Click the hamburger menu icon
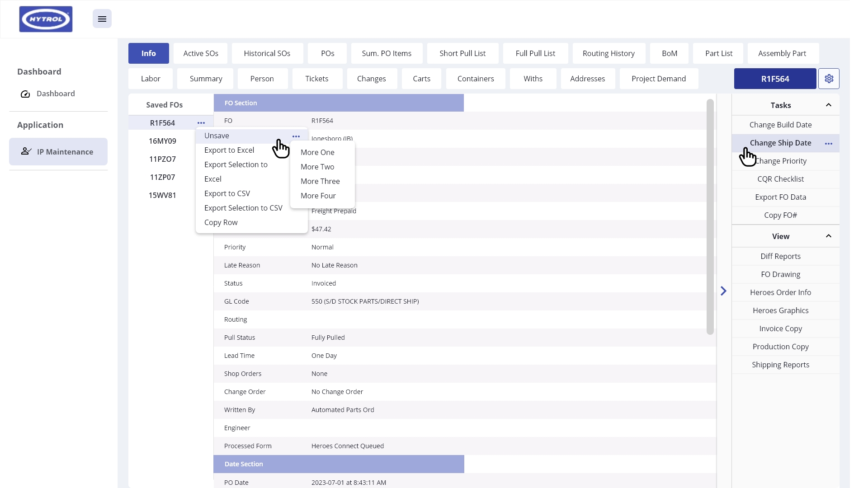The height and width of the screenshot is (488, 868). 102,19
